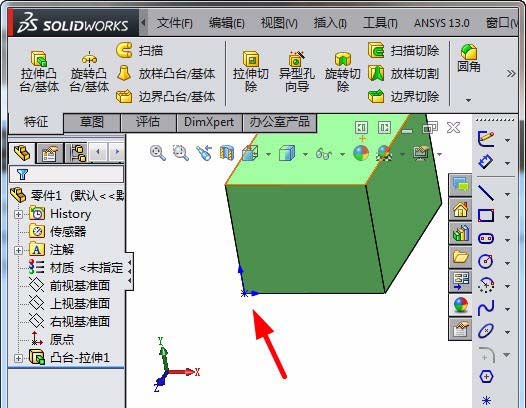This screenshot has height=408, width=526.
Task: Open Hole Wizard (异型孔向导)
Action: [x=297, y=71]
